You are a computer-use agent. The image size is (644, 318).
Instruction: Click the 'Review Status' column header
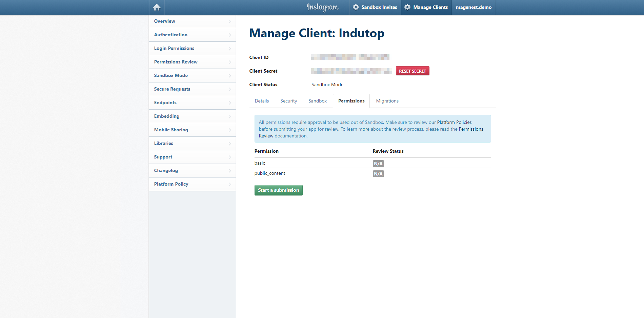(x=388, y=151)
